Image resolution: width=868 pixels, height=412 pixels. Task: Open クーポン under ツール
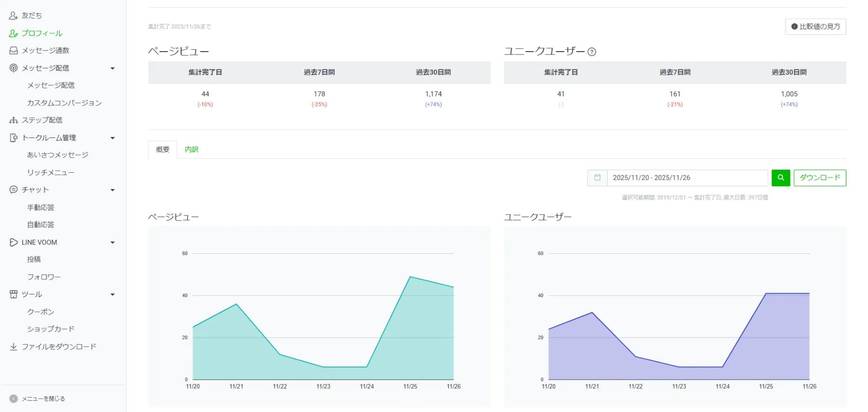41,312
